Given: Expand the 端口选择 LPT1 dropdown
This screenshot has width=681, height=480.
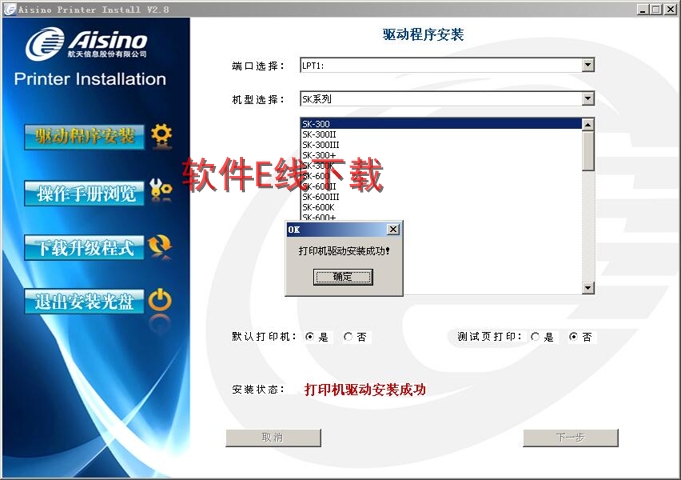Looking at the screenshot, I should pyautogui.click(x=588, y=66).
